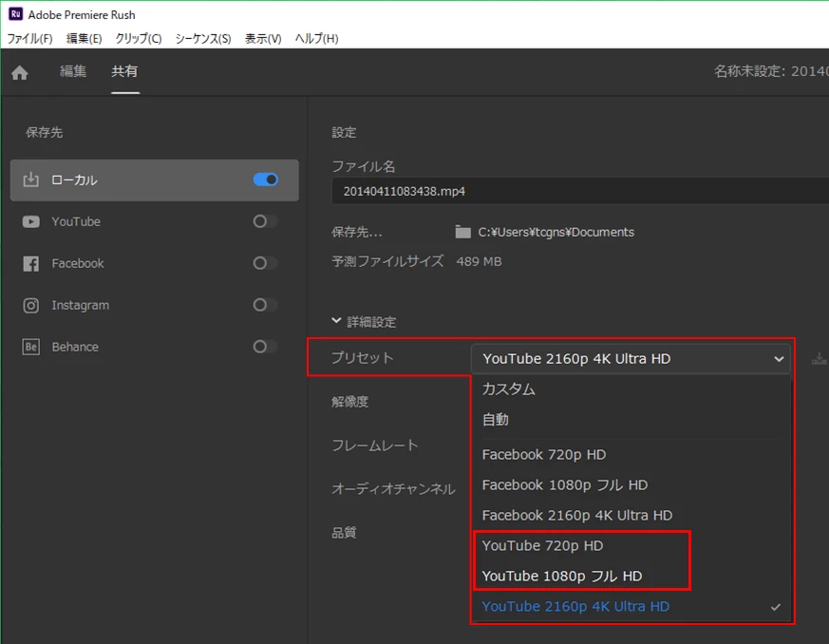
Task: Turn off the ローカル toggle switch
Action: 265,180
